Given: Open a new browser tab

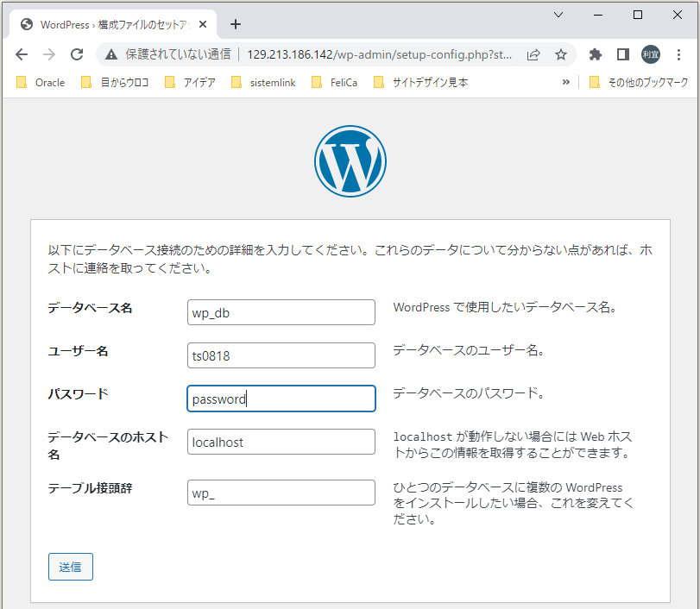Looking at the screenshot, I should [236, 24].
